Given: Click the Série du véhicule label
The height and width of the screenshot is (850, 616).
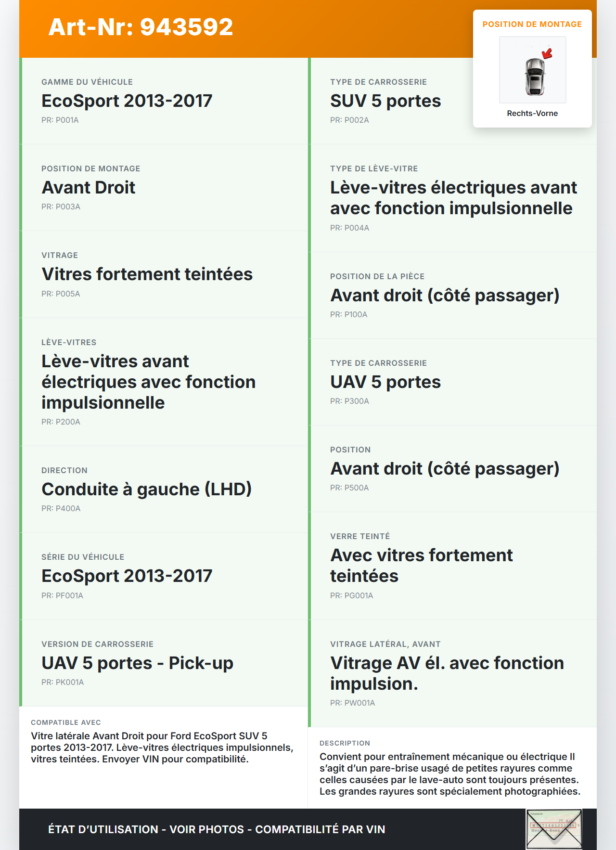Looking at the screenshot, I should click(x=83, y=557).
